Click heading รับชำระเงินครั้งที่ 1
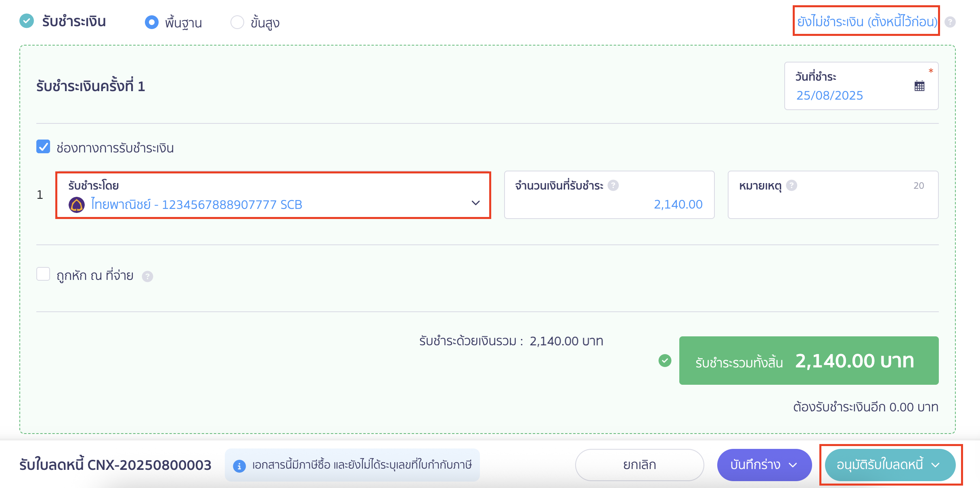This screenshot has height=488, width=980. (x=90, y=86)
